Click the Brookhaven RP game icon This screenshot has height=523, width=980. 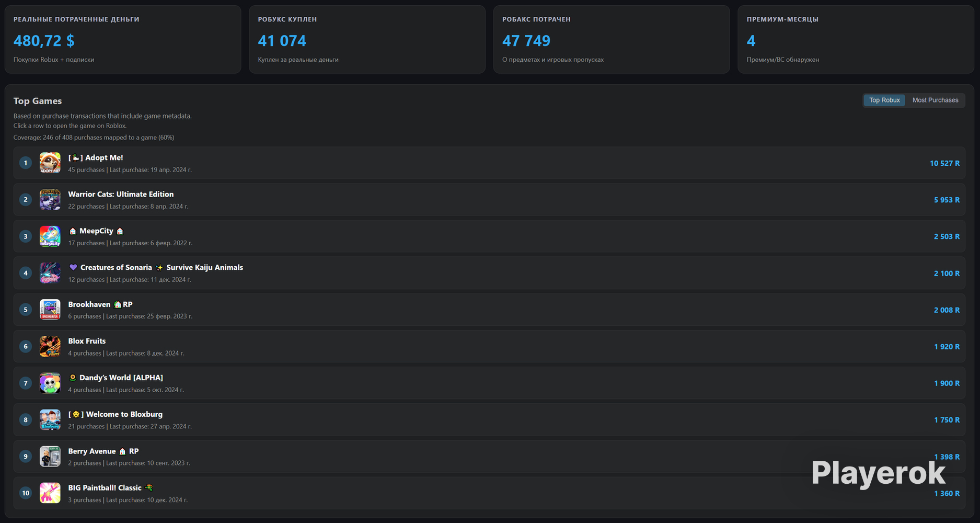pyautogui.click(x=50, y=310)
